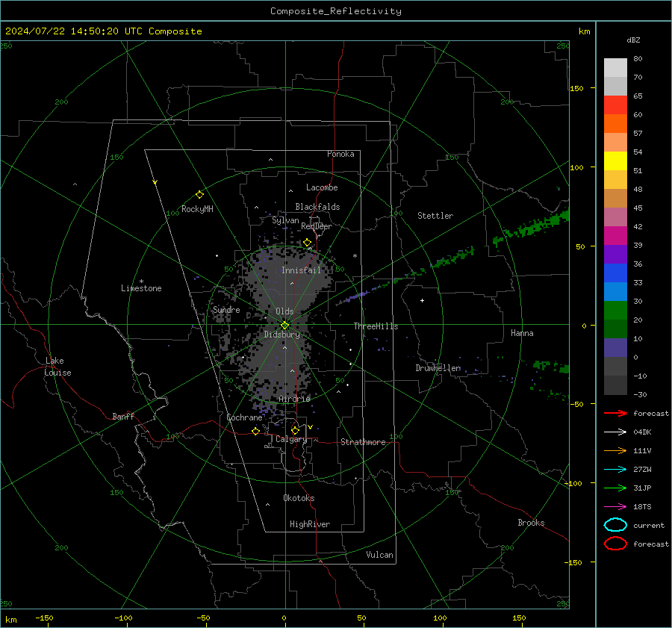Image resolution: width=672 pixels, height=628 pixels.
Task: Click the green echo band east of Stettler
Action: pyautogui.click(x=532, y=226)
